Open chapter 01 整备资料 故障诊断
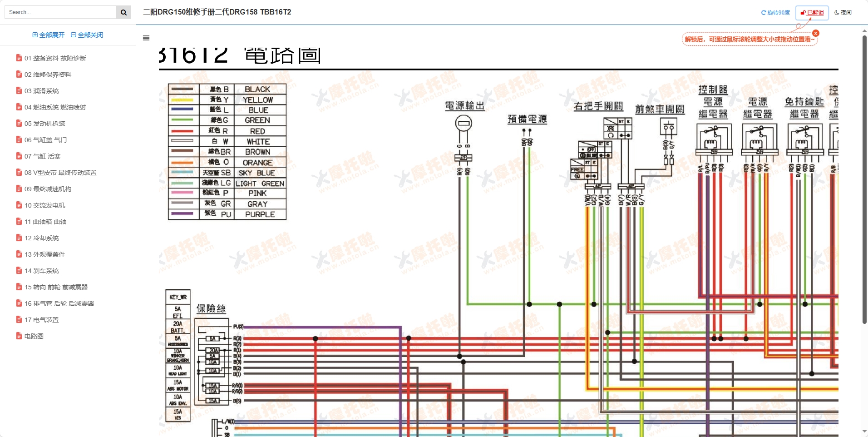Image resolution: width=868 pixels, height=437 pixels. 55,58
